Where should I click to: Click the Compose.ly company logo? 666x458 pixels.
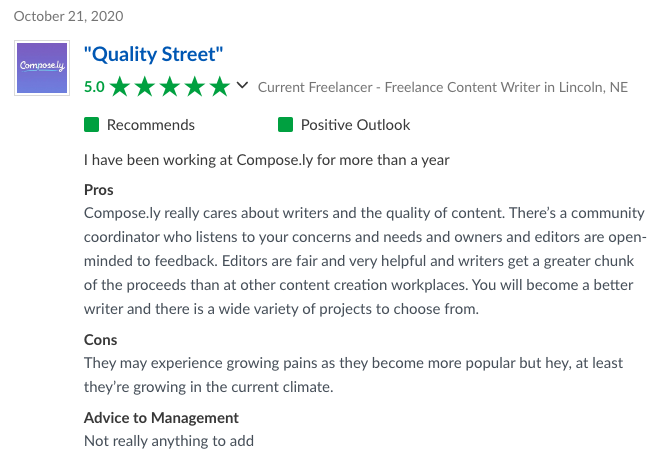click(x=42, y=68)
